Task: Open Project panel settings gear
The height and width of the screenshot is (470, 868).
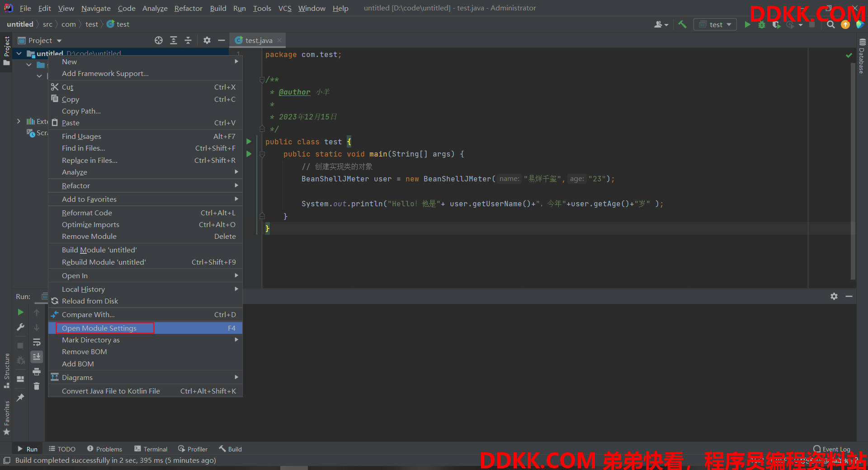Action: coord(207,40)
